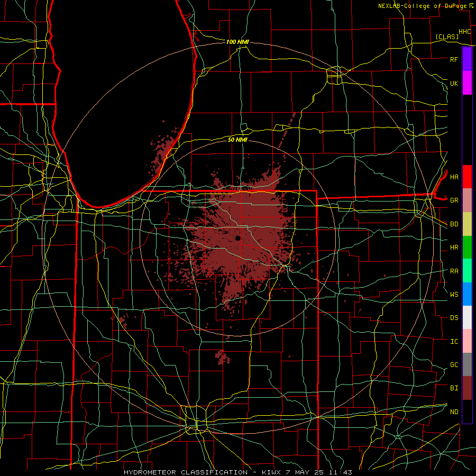Click the DS legend label
Image resolution: width=476 pixels, height=476 pixels.
pos(454,318)
